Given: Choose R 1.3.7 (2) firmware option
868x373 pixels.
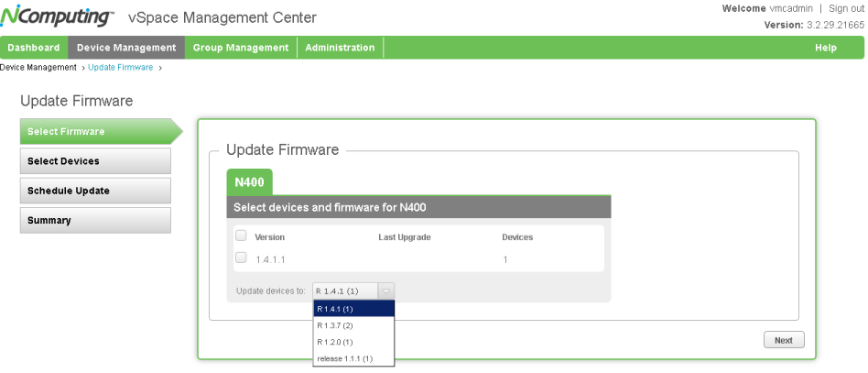Looking at the screenshot, I should (x=353, y=325).
